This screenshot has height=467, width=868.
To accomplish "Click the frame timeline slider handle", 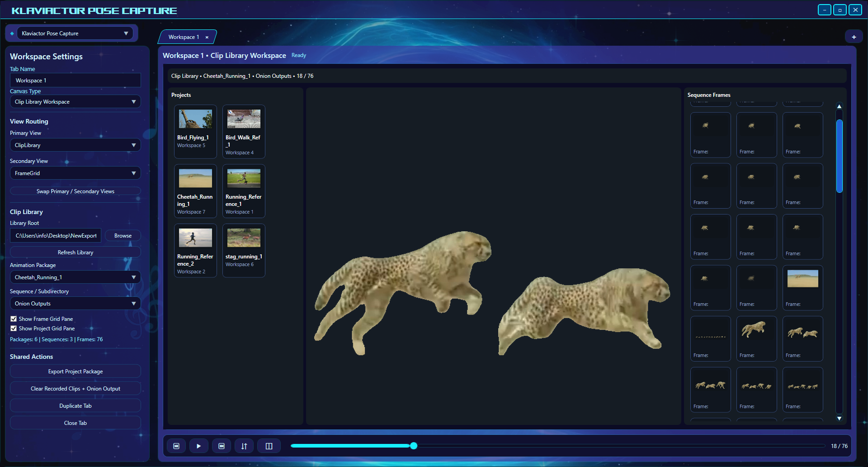I will point(414,446).
